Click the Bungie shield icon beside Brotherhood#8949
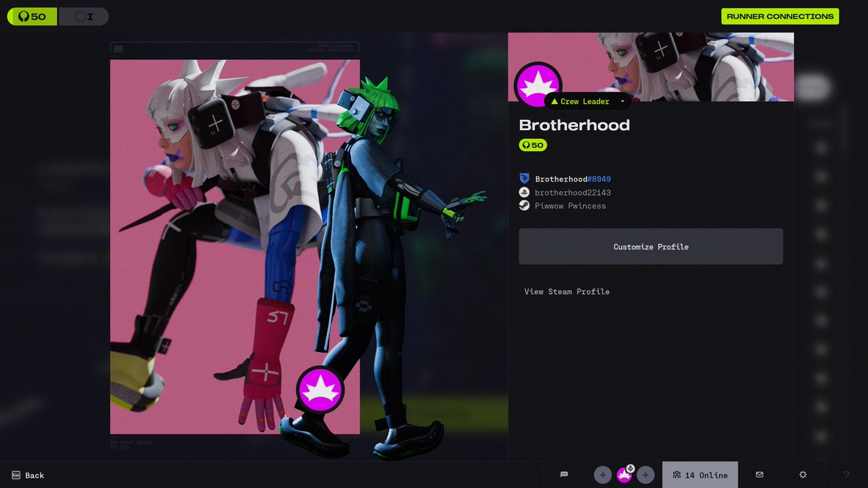 point(524,179)
